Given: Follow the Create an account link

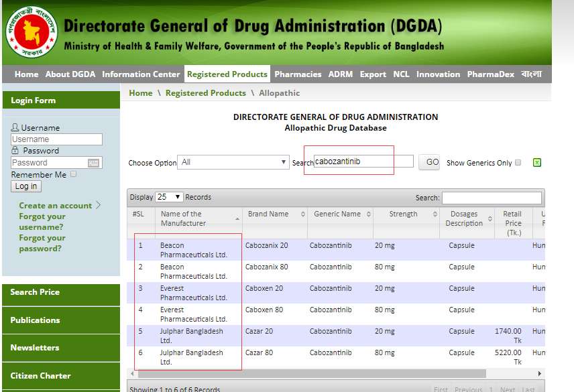Looking at the screenshot, I should 56,206.
